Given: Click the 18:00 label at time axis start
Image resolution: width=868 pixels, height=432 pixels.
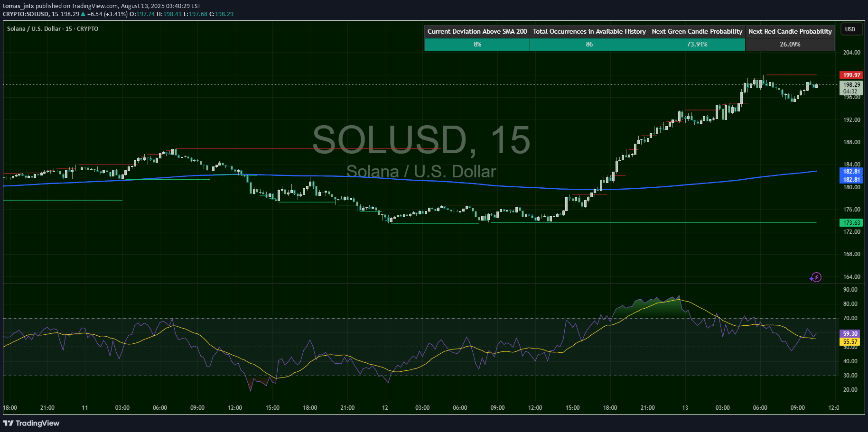Looking at the screenshot, I should coord(10,408).
